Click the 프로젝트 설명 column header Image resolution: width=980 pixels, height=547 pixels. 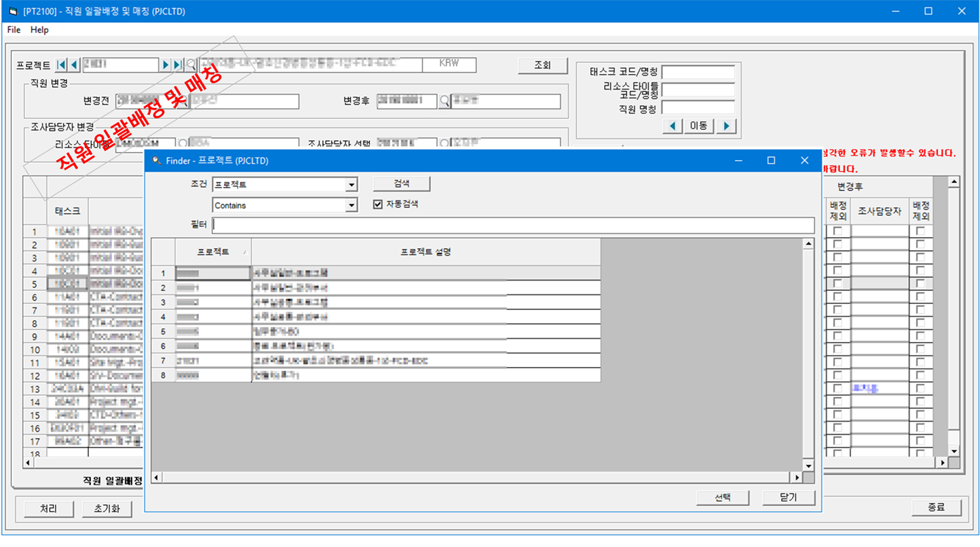pyautogui.click(x=426, y=252)
